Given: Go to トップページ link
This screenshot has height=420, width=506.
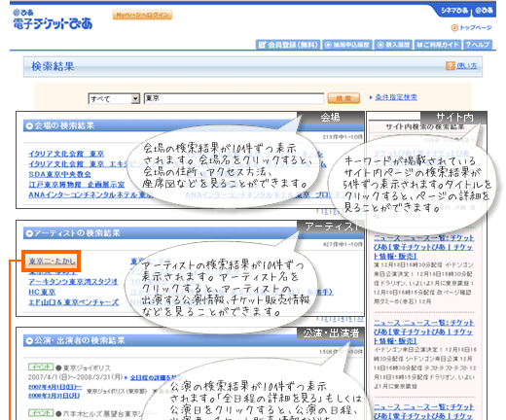Looking at the screenshot, I should [x=472, y=28].
